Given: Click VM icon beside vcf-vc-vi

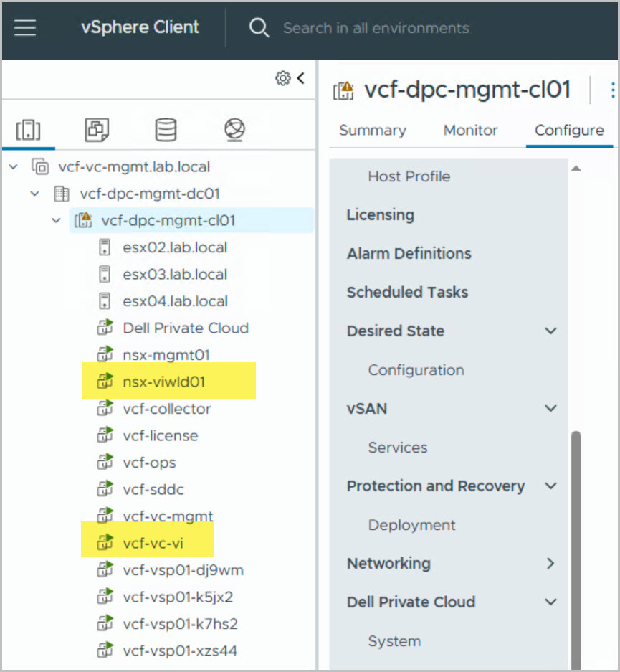Looking at the screenshot, I should (105, 543).
